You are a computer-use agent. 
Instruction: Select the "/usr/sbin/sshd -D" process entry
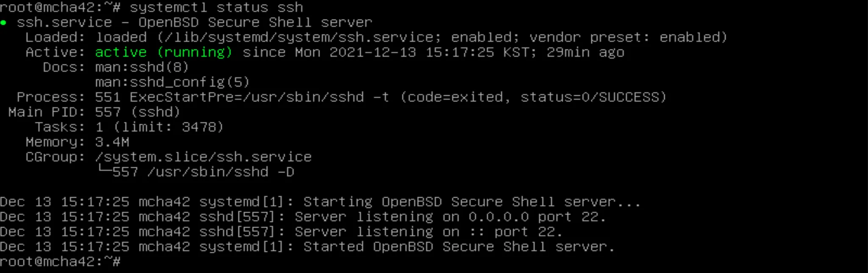tap(220, 172)
